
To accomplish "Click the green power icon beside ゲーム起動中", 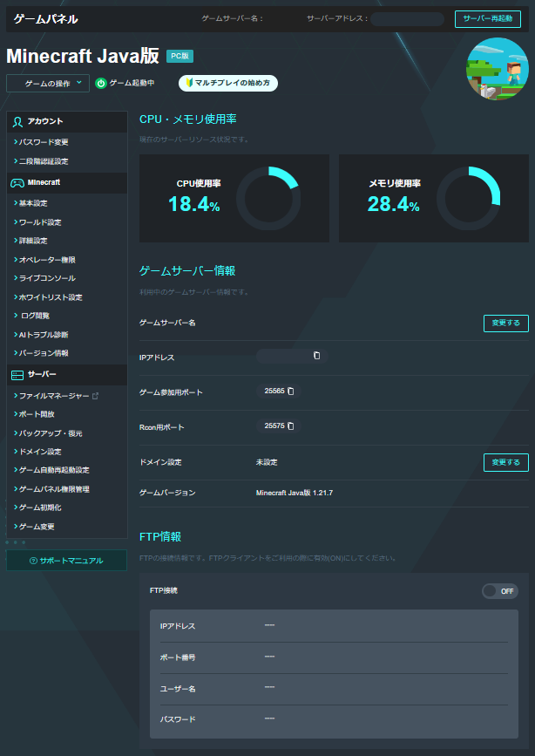I will tap(101, 84).
